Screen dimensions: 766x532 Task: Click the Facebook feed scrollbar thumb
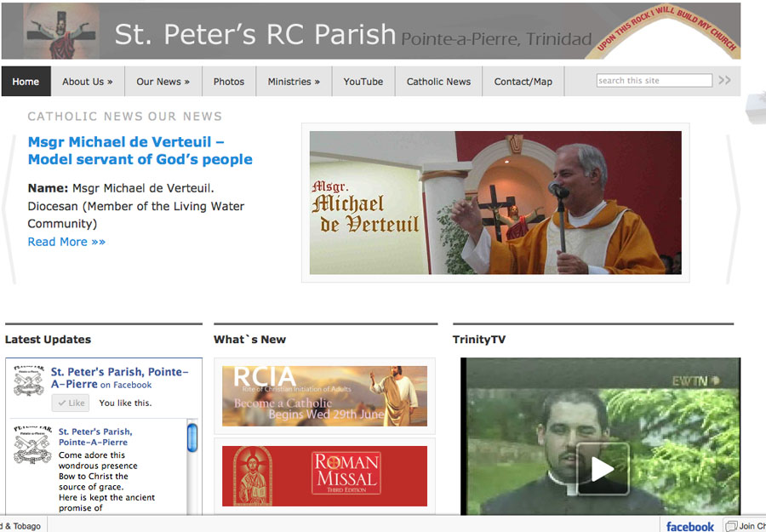click(x=192, y=438)
